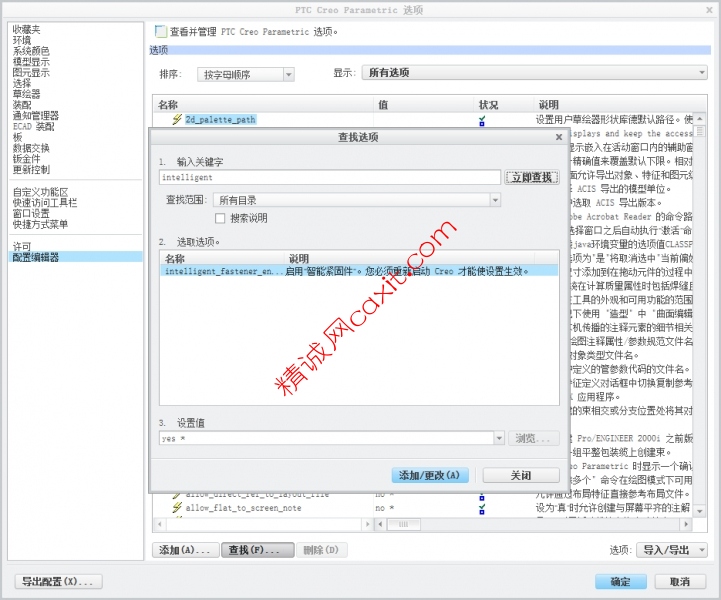
Task: Click the Export Configurations (X)... button
Action: pyautogui.click(x=58, y=582)
